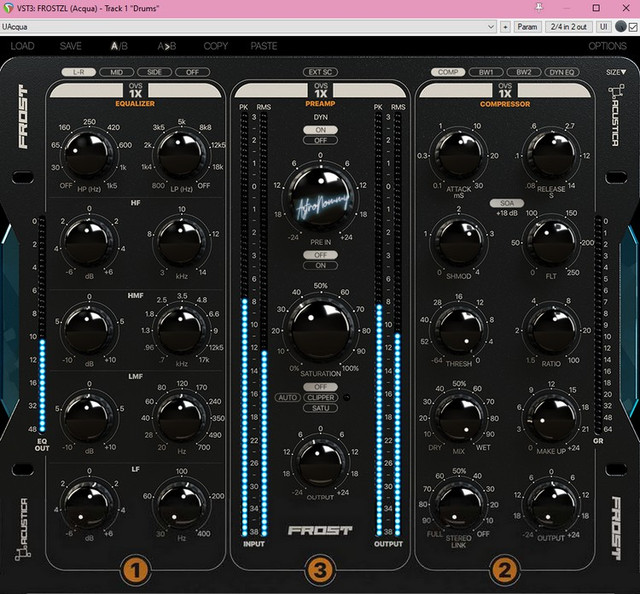Pin the plugin window on top
Viewport: 640px width, 594px height.
click(x=539, y=8)
